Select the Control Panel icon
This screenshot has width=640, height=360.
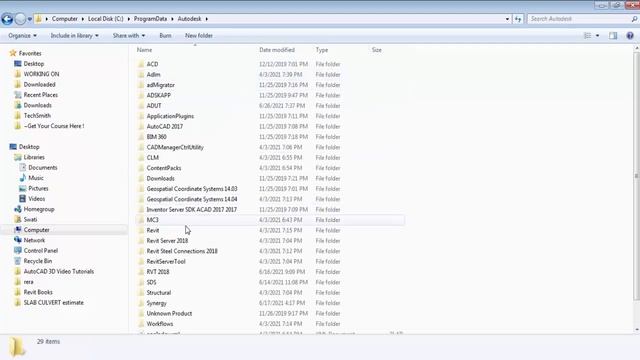coord(18,251)
